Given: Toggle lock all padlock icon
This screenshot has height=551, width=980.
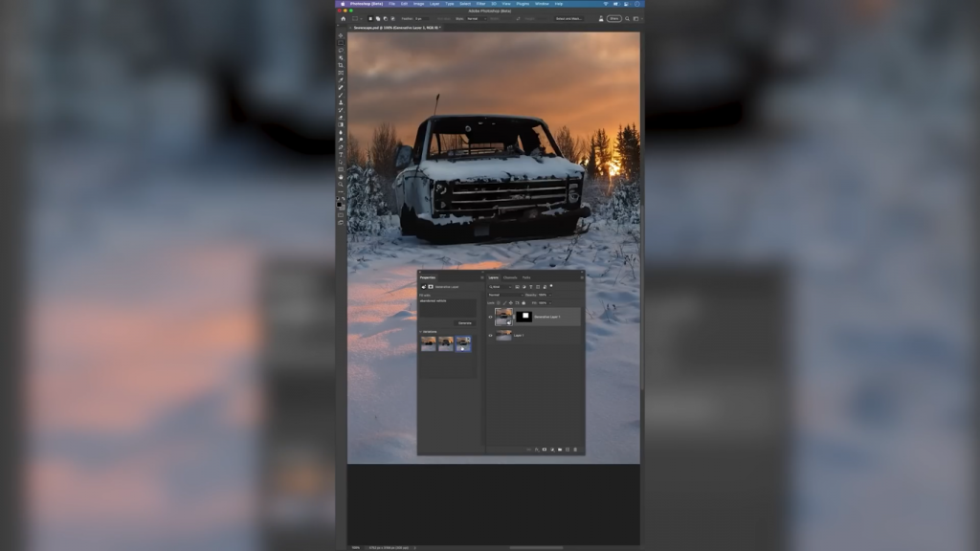Looking at the screenshot, I should [x=523, y=303].
